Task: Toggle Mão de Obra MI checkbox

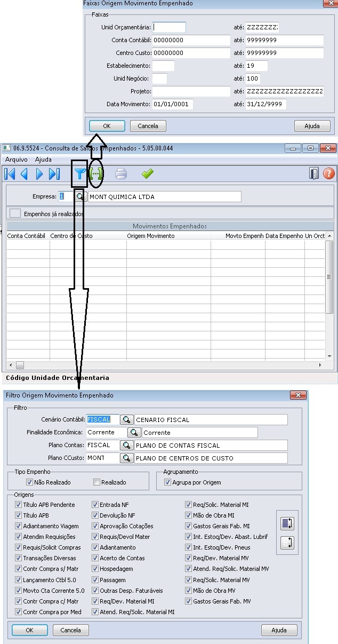Action: click(189, 515)
